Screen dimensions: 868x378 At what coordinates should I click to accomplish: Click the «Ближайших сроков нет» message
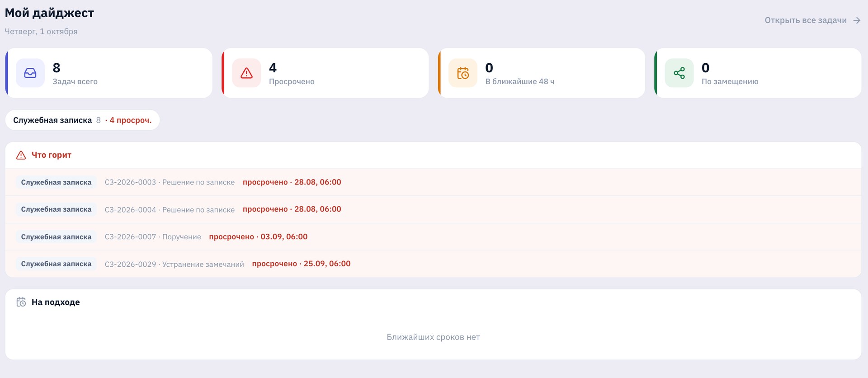point(433,337)
